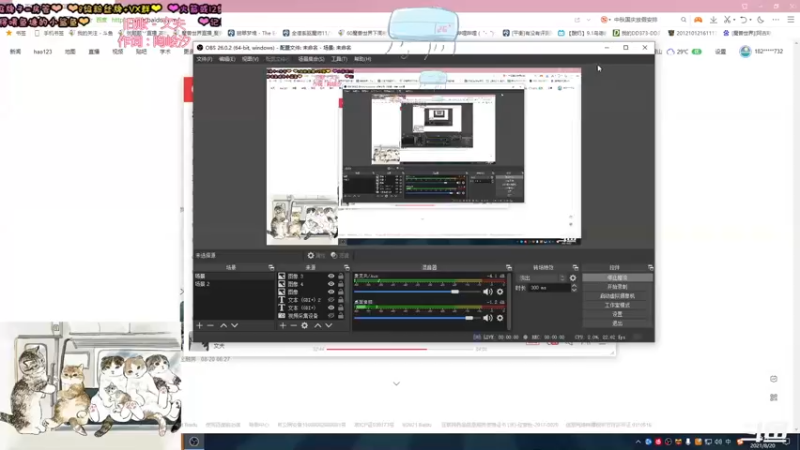
Task: Click the user avatar in browser page
Action: tap(745, 52)
